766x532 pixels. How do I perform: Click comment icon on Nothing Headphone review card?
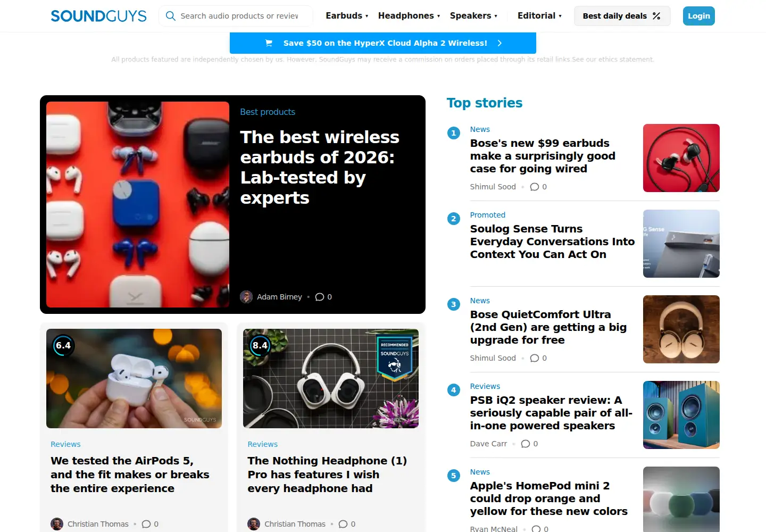[x=343, y=524]
